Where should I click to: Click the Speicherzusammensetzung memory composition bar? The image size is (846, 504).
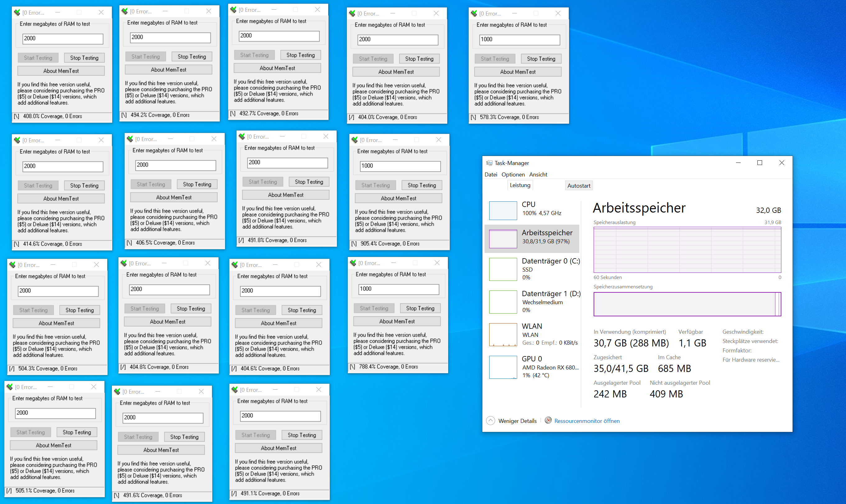687,304
